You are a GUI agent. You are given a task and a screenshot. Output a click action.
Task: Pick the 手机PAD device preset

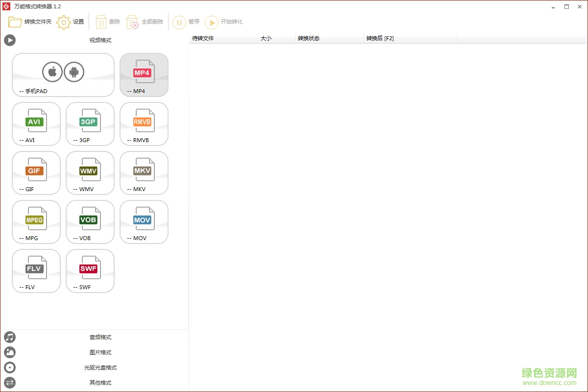click(x=63, y=75)
